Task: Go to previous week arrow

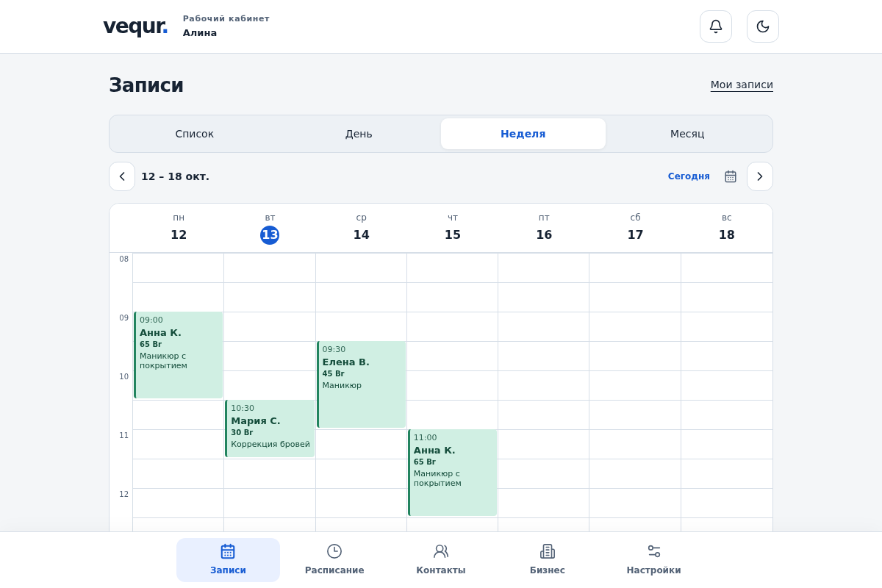Action: pyautogui.click(x=122, y=176)
